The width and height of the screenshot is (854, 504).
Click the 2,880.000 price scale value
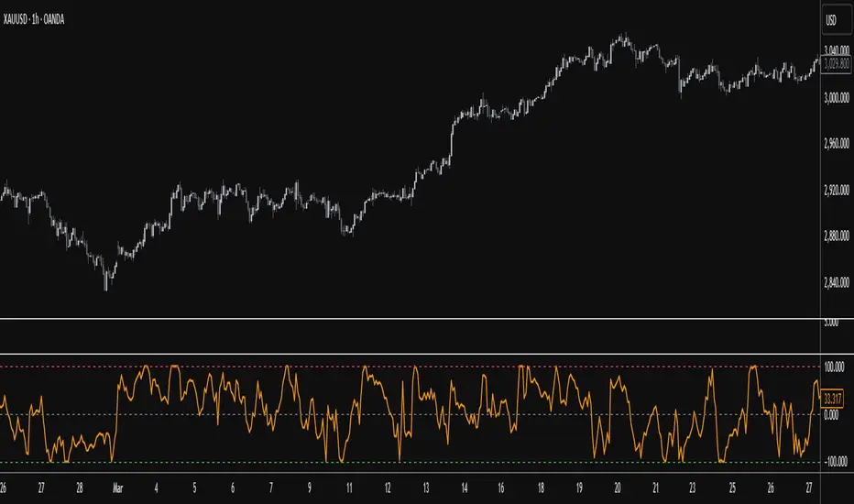point(837,236)
